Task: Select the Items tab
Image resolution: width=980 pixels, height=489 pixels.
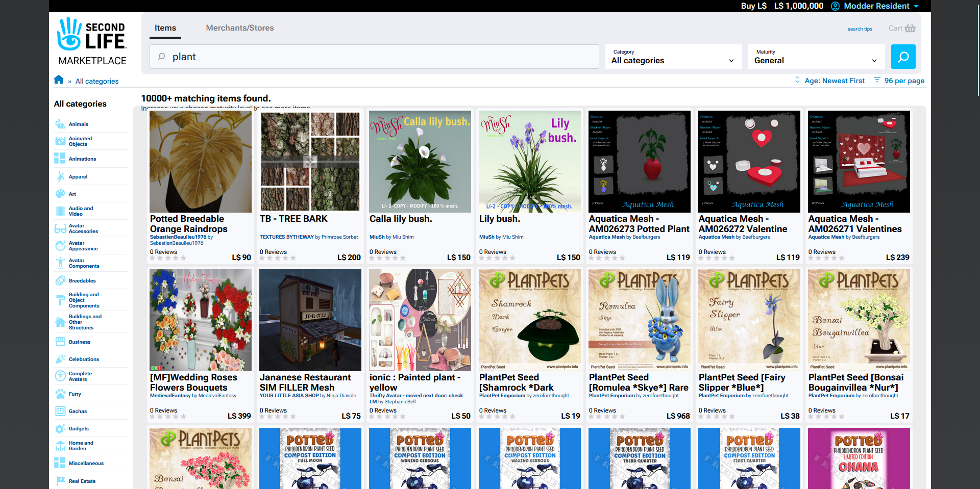Action: (x=165, y=28)
